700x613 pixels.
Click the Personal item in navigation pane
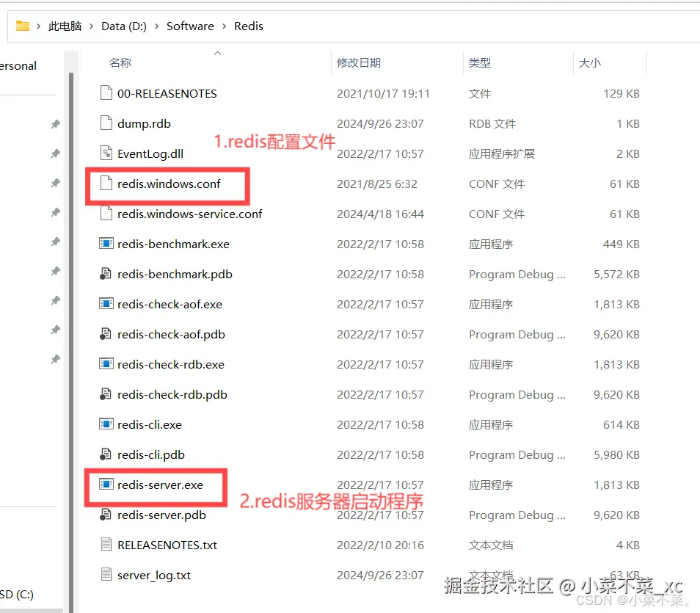(18, 65)
